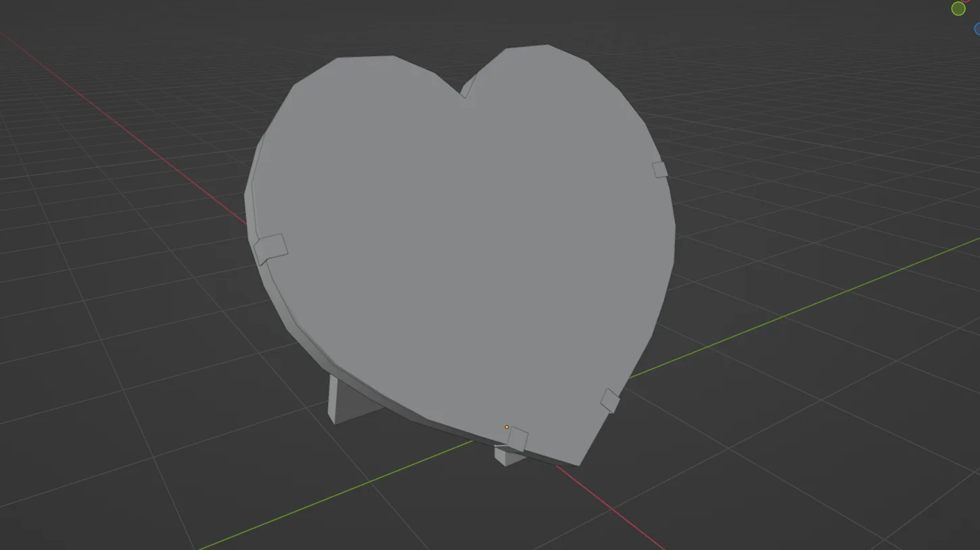Screen dimensions: 980x550
Task: Click the partially visible blue gizmo sphere
Action: click(x=977, y=29)
